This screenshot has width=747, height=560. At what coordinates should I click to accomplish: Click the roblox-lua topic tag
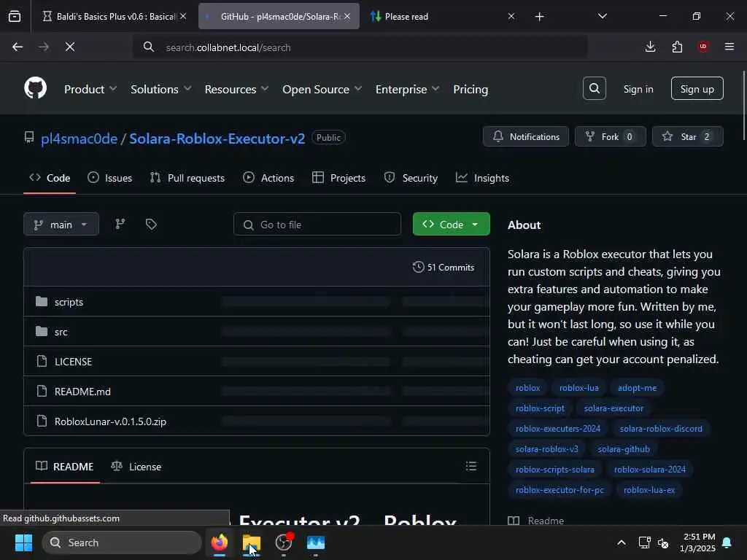click(578, 388)
